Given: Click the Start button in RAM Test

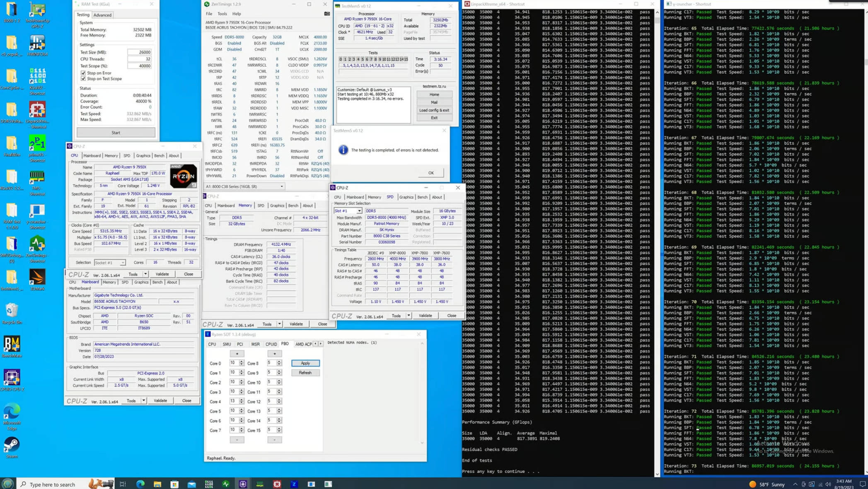Looking at the screenshot, I should tap(116, 133).
